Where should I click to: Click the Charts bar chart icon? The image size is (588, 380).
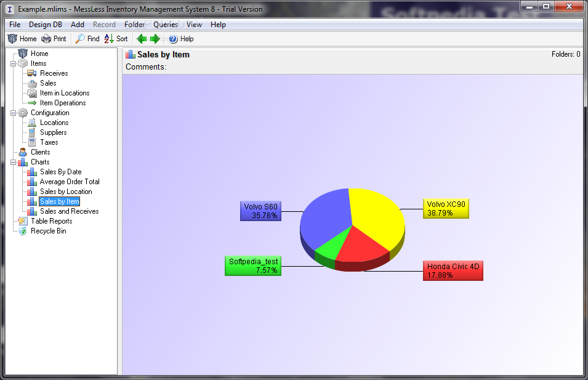[23, 162]
